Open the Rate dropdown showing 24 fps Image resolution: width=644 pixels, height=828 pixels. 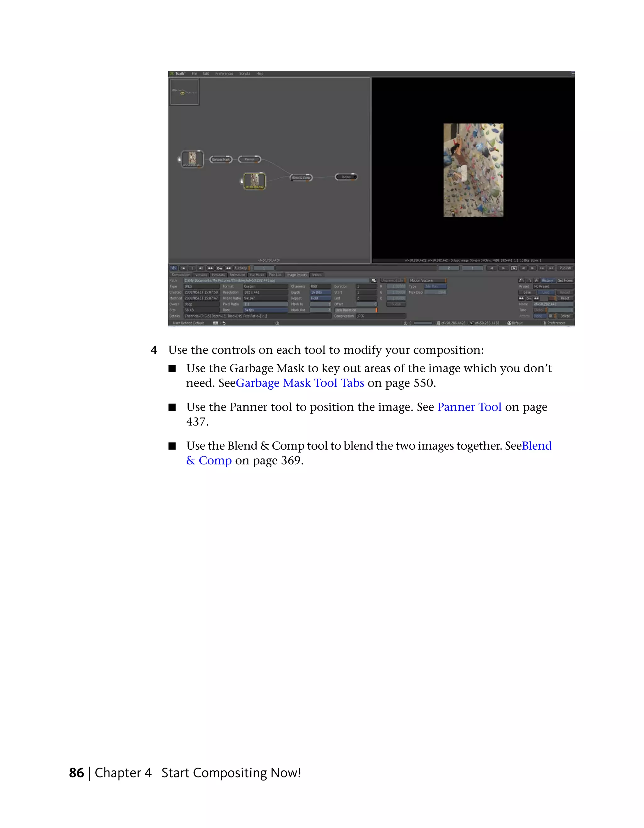pos(265,310)
